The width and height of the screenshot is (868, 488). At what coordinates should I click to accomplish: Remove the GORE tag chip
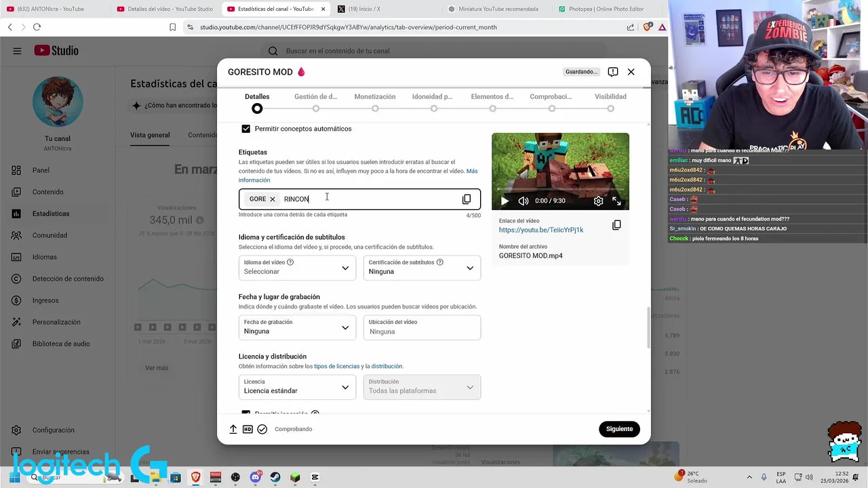coord(273,199)
